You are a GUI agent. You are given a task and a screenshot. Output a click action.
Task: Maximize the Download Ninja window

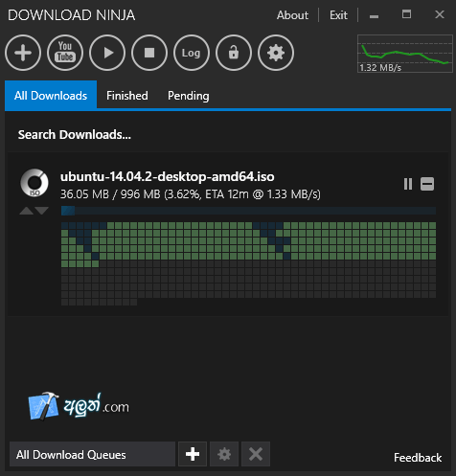406,14
